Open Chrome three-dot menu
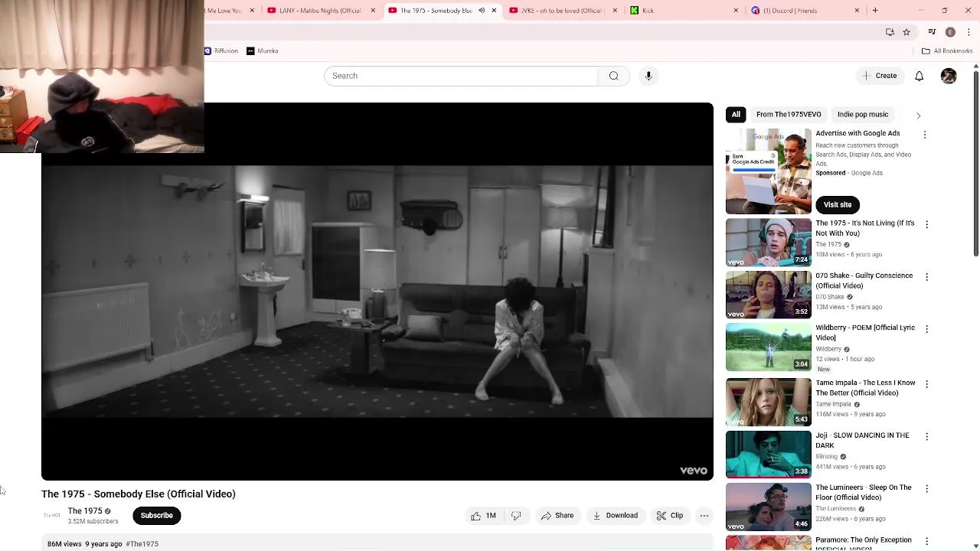The height and width of the screenshot is (551, 980). coord(969,32)
